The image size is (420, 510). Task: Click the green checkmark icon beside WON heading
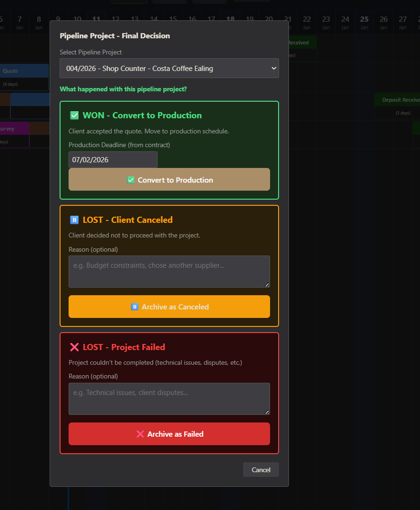point(74,115)
